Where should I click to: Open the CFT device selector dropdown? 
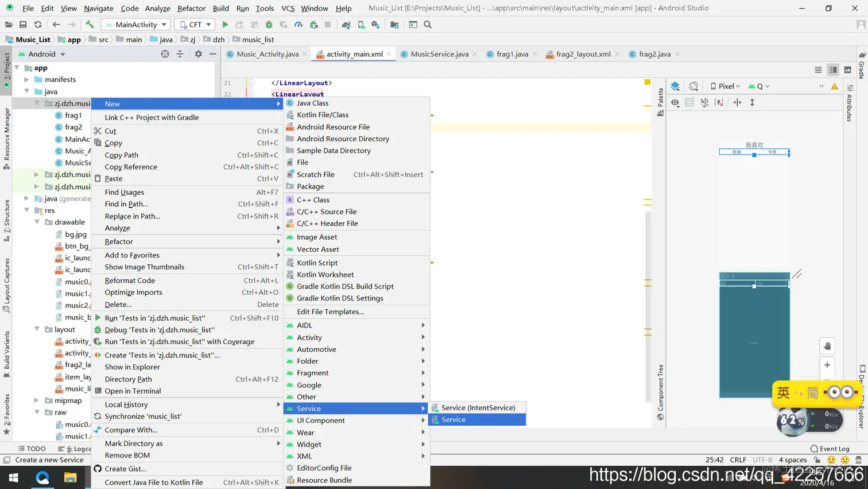[195, 25]
